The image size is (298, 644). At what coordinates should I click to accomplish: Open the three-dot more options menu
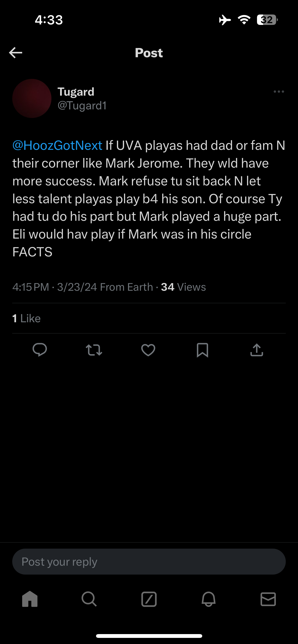tap(279, 92)
